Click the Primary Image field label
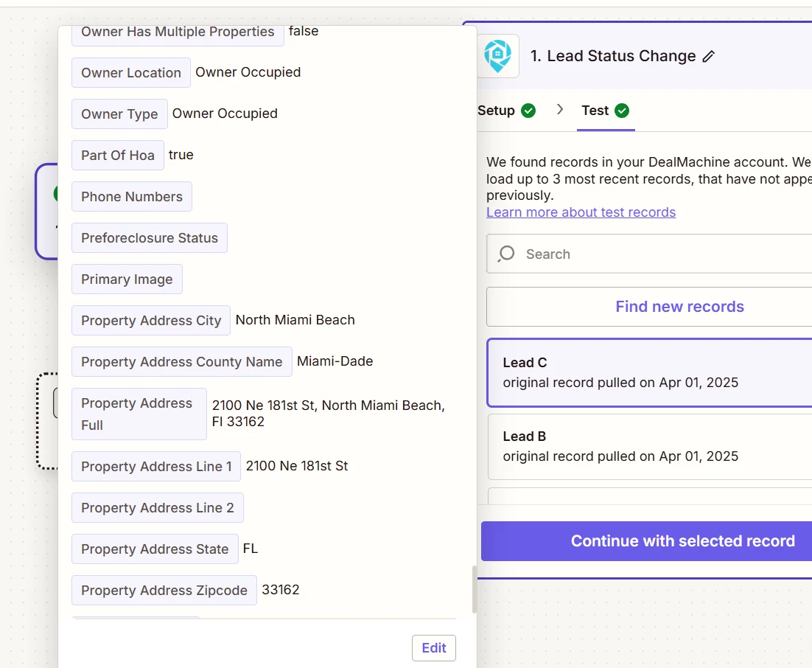This screenshot has height=668, width=812. point(127,279)
